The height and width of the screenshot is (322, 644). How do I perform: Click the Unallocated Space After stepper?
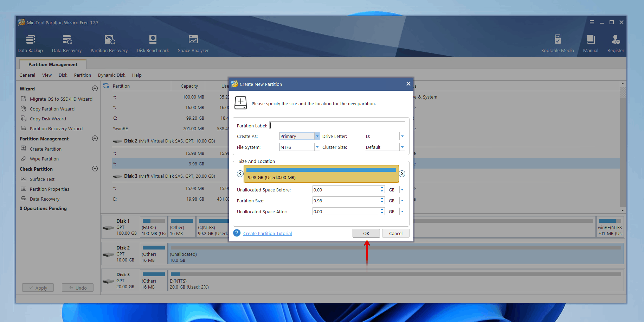[382, 211]
